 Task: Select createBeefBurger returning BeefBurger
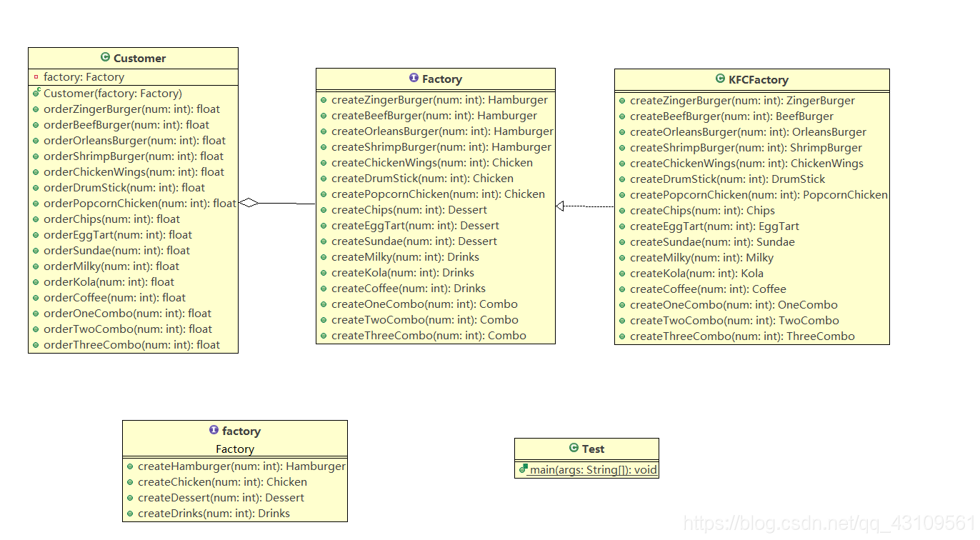point(731,116)
